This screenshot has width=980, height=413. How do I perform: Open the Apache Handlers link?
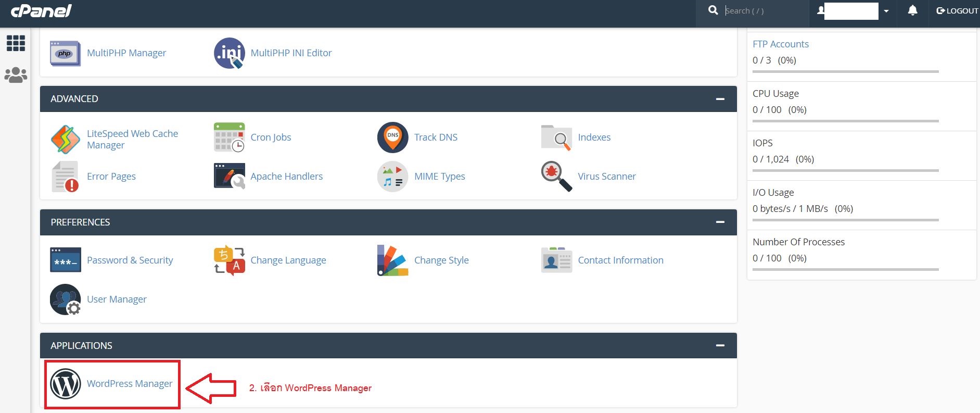click(x=286, y=177)
